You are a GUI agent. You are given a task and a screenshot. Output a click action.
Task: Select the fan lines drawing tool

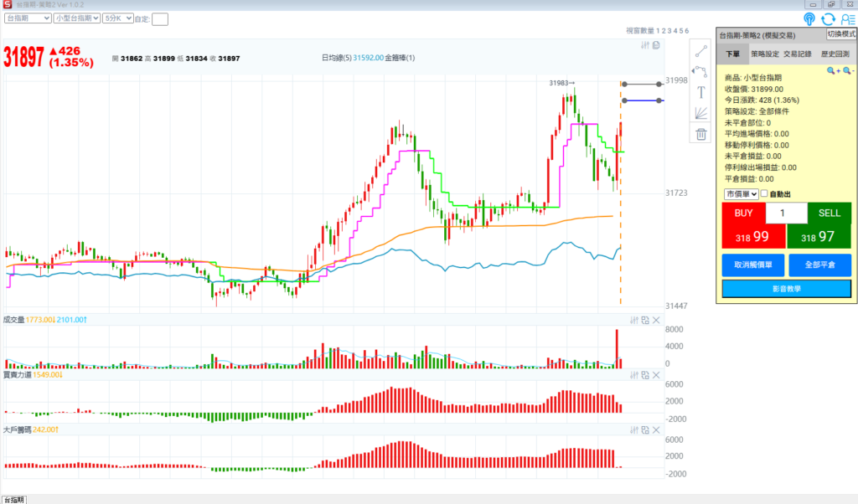[701, 113]
